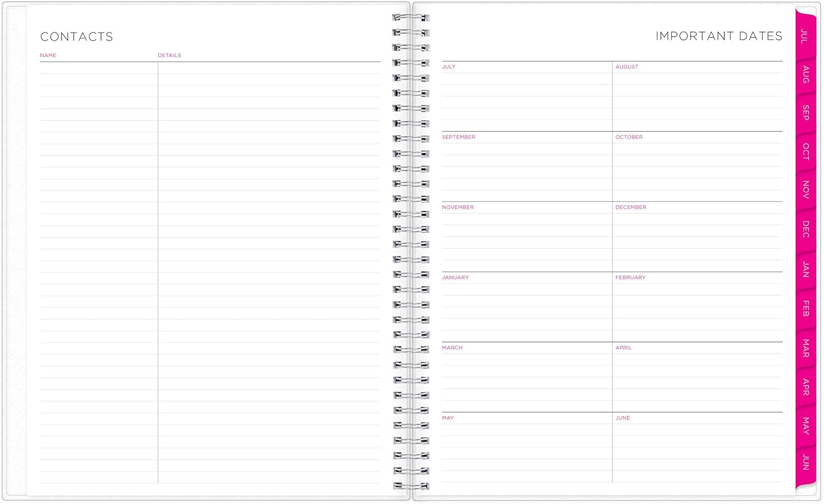824x504 pixels.
Task: Select the DEC month tab
Action: pos(805,229)
